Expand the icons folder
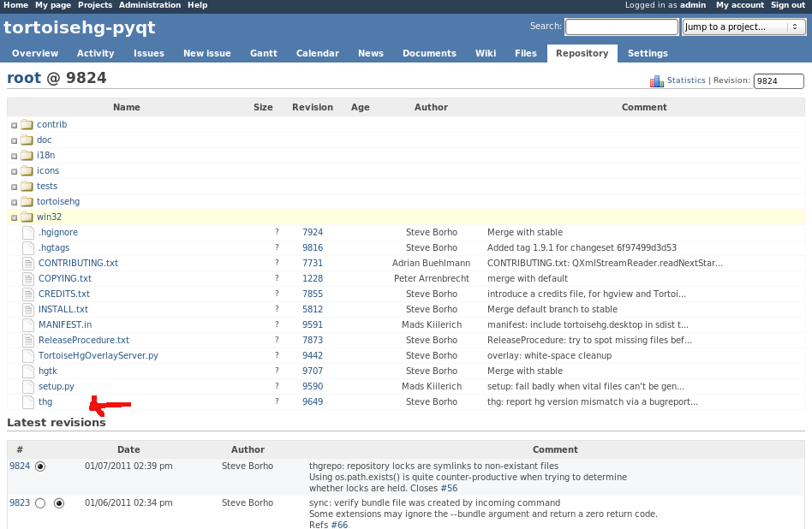Image resolution: width=812 pixels, height=529 pixels. pyautogui.click(x=14, y=171)
